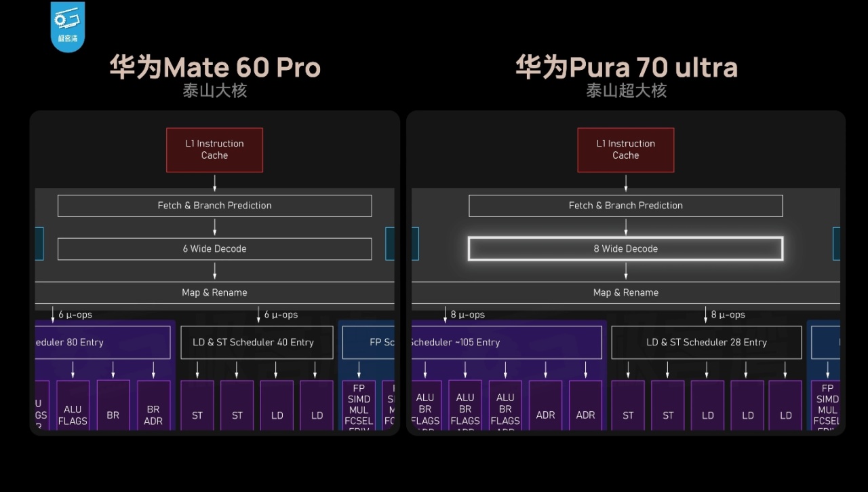Screen dimensions: 868x492
Task: Click the Scheduler ~105 Entry box
Action: tap(507, 343)
